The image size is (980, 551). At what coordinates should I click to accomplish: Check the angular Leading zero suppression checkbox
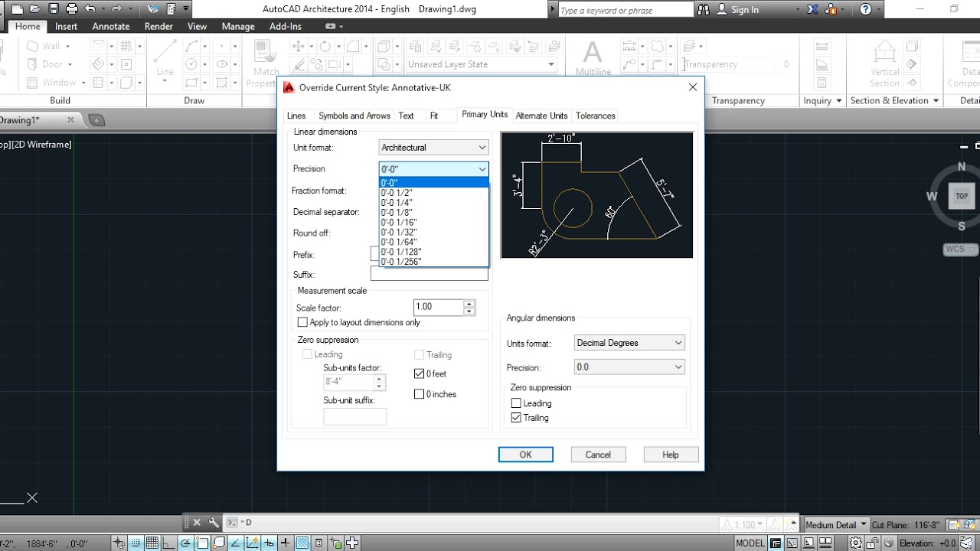click(516, 403)
